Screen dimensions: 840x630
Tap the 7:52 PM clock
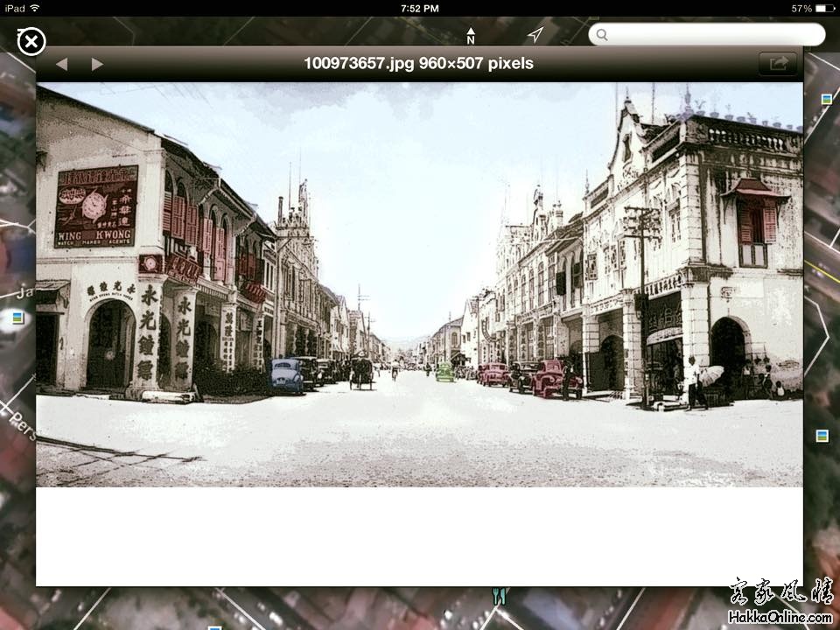click(x=419, y=8)
